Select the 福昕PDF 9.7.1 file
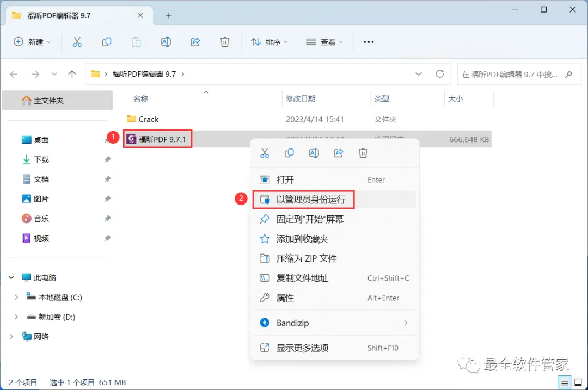Image resolution: width=588 pixels, height=390 pixels. (157, 139)
